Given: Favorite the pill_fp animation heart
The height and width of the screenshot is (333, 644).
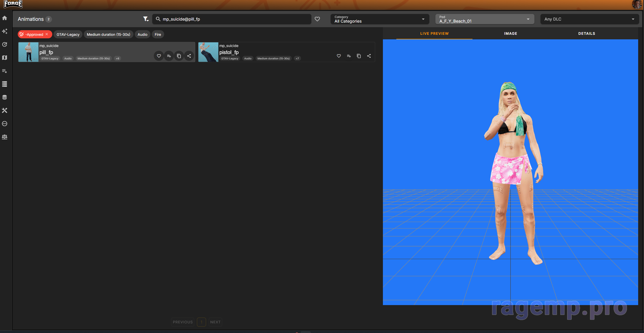Looking at the screenshot, I should pos(159,56).
